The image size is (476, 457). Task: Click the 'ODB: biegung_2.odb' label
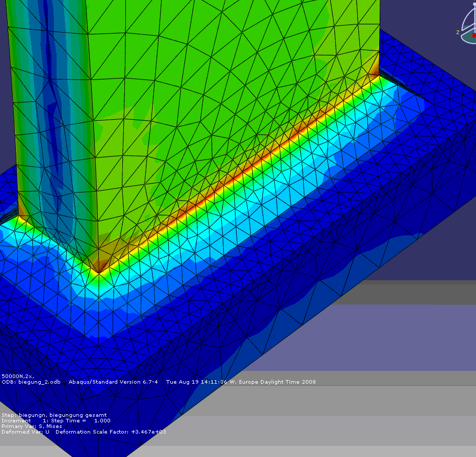coord(31,382)
